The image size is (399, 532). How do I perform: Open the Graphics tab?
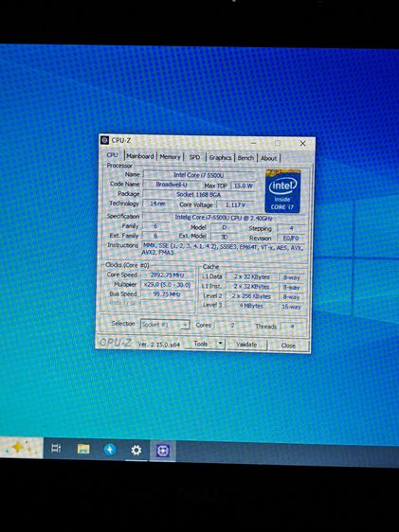(220, 158)
